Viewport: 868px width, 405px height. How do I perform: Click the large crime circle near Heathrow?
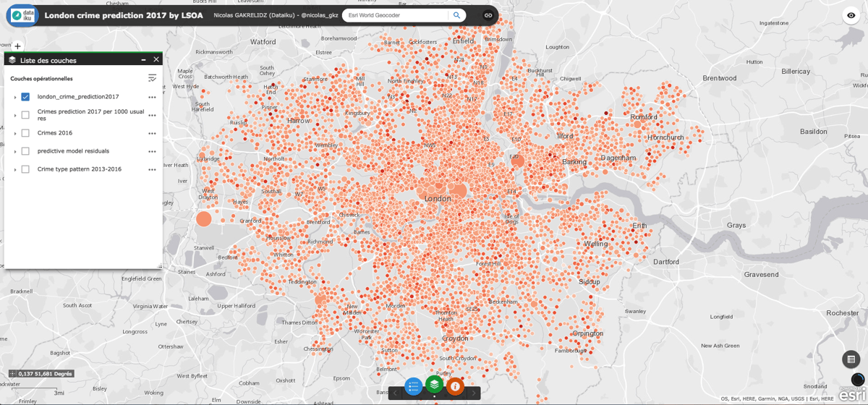pyautogui.click(x=204, y=218)
